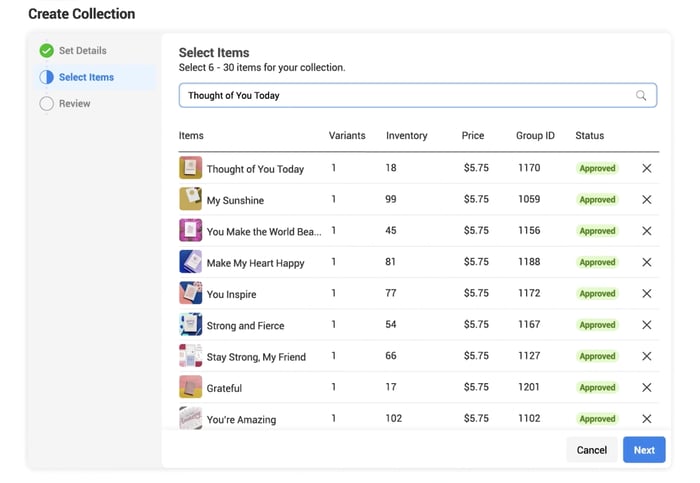Click Stay Strong, My Friend thumbnail
Image resolution: width=700 pixels, height=483 pixels.
coord(190,356)
